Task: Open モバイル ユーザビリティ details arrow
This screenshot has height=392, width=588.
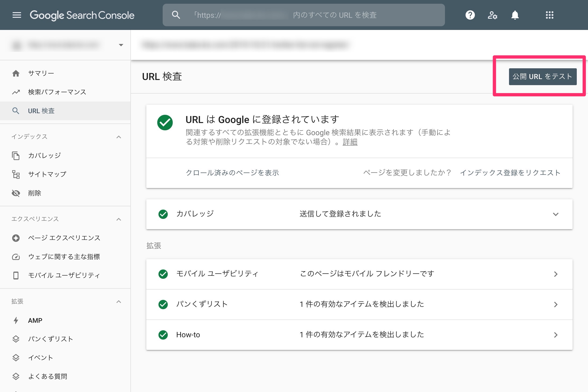Action: [x=556, y=274]
